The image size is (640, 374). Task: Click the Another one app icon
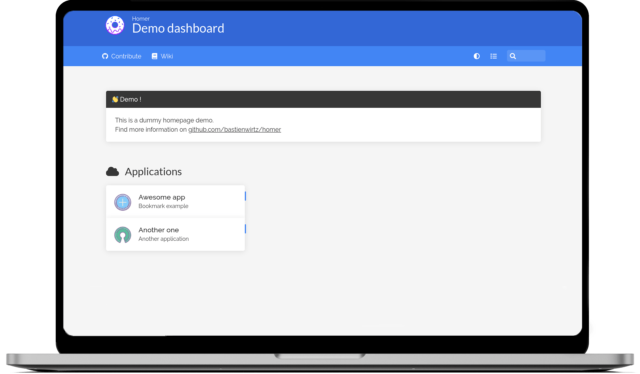pos(122,235)
